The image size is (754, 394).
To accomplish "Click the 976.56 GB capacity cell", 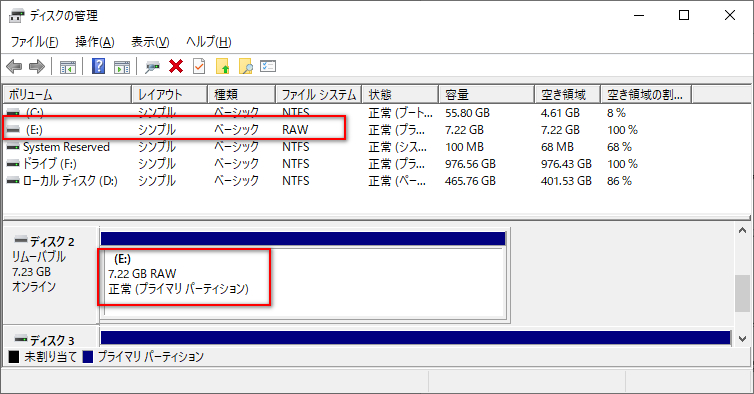I will 470,164.
